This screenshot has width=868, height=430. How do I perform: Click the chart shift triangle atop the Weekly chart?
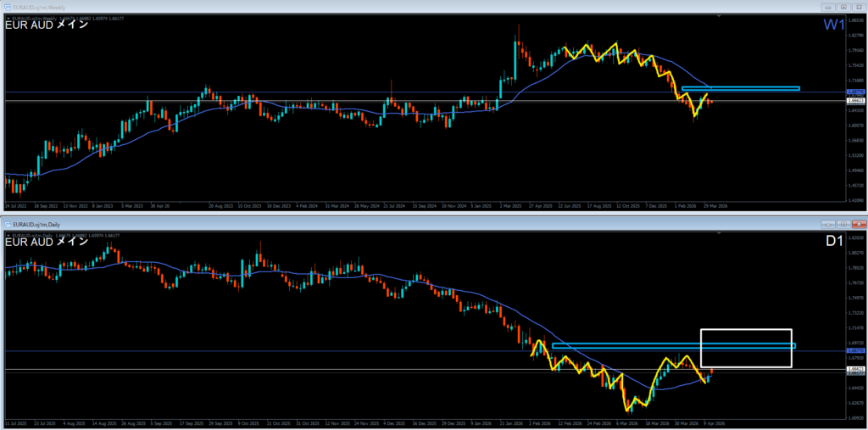tap(719, 17)
